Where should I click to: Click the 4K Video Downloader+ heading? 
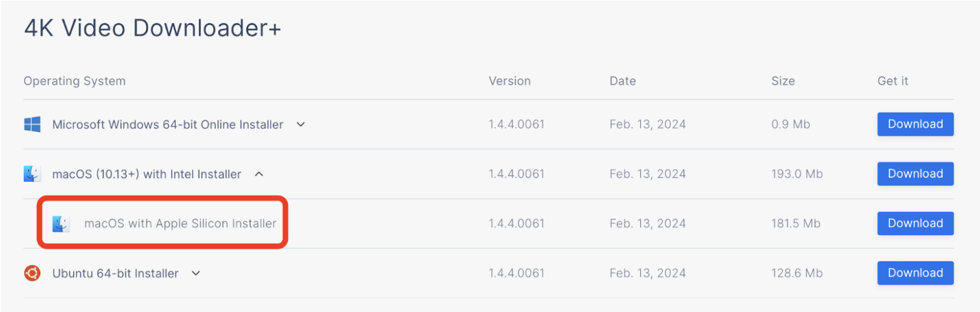coord(153,28)
